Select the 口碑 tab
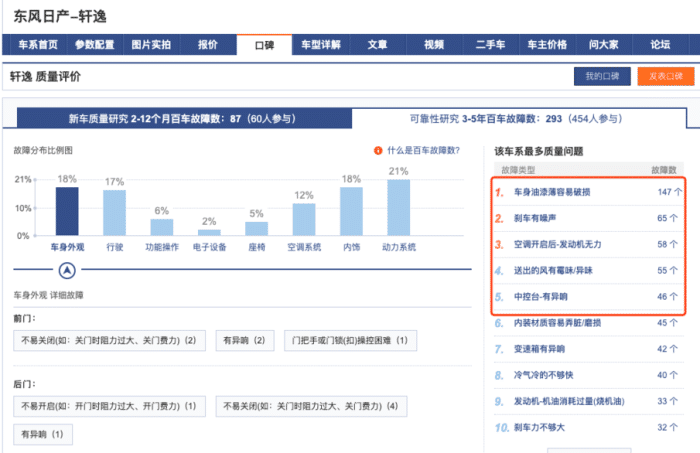This screenshot has width=700, height=453. coord(264,45)
